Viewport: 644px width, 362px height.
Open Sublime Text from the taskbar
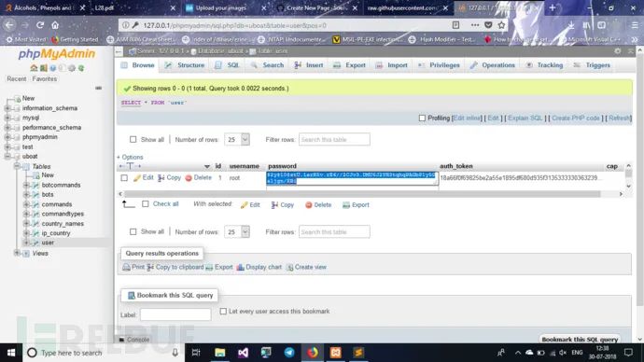click(358, 353)
